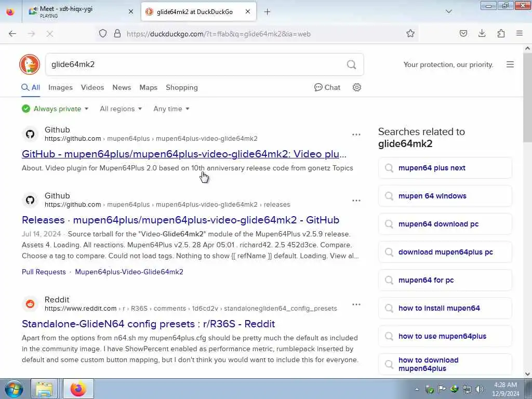Image resolution: width=532 pixels, height=399 pixels.
Task: Open DuckDuckGo search settings gear
Action: tap(356, 87)
